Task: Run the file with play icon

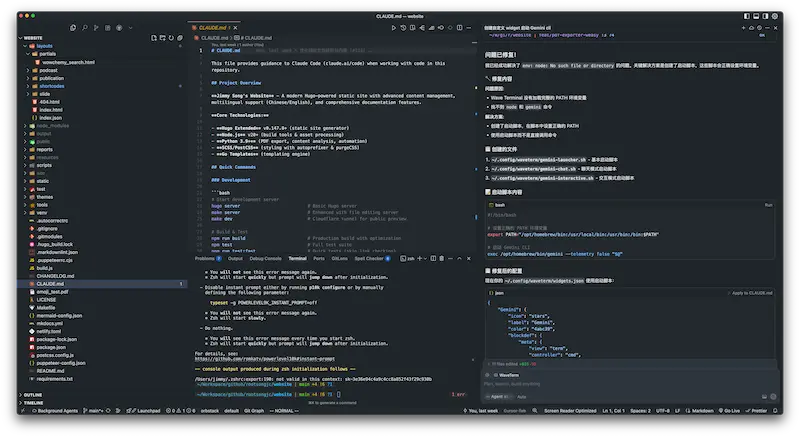Action: click(x=393, y=28)
